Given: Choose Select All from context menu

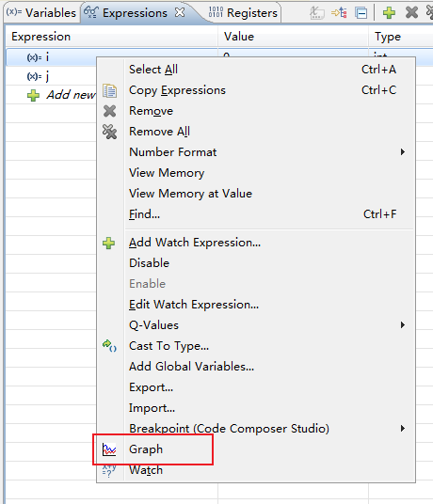Looking at the screenshot, I should (x=256, y=70).
